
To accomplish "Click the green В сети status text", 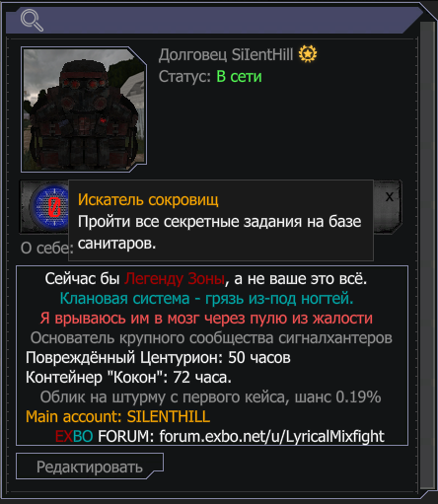I will [239, 77].
